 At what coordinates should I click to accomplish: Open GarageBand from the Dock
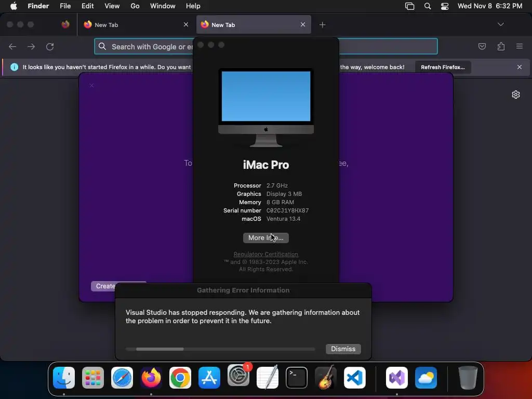coord(326,377)
